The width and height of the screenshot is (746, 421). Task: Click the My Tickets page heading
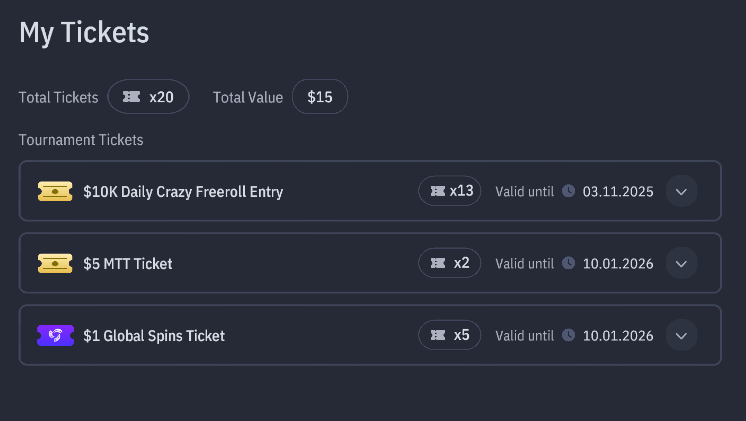[x=84, y=32]
